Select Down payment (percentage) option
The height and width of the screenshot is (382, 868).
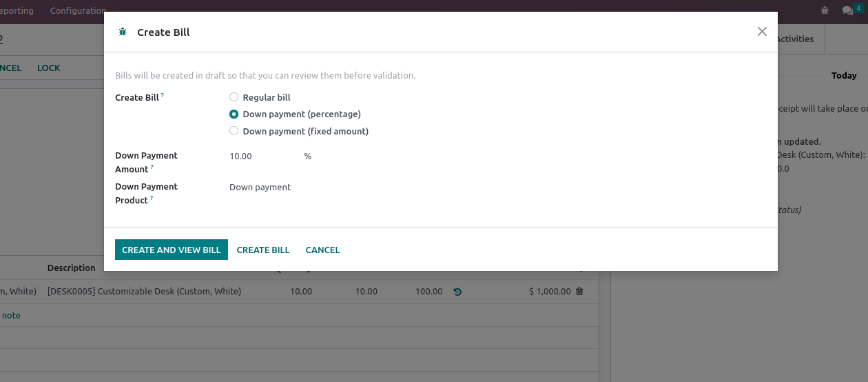234,114
